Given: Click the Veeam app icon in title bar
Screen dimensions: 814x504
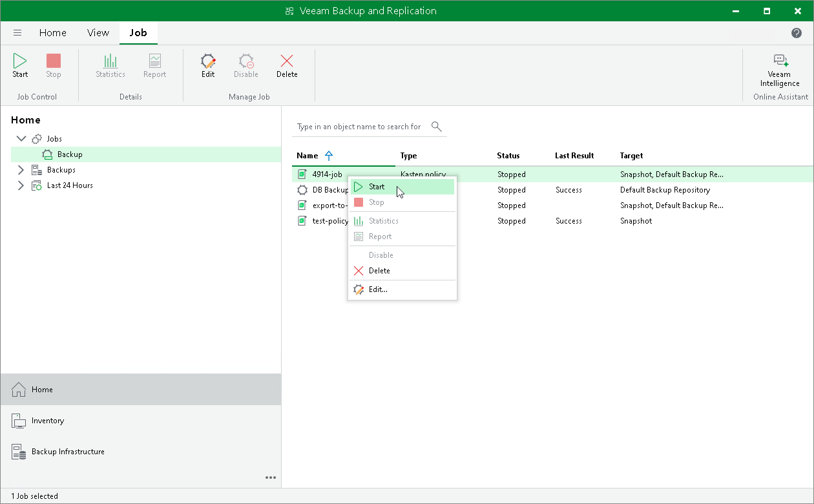Looking at the screenshot, I should (x=289, y=11).
